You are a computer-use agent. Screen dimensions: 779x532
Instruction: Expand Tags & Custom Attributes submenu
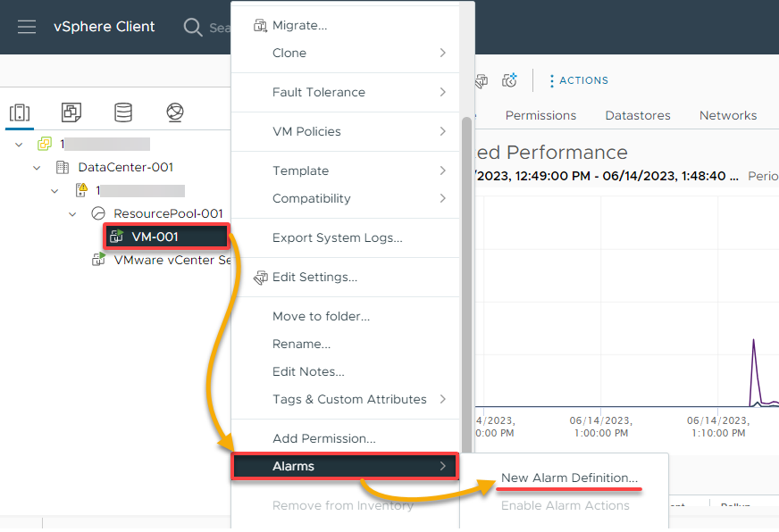coord(442,399)
